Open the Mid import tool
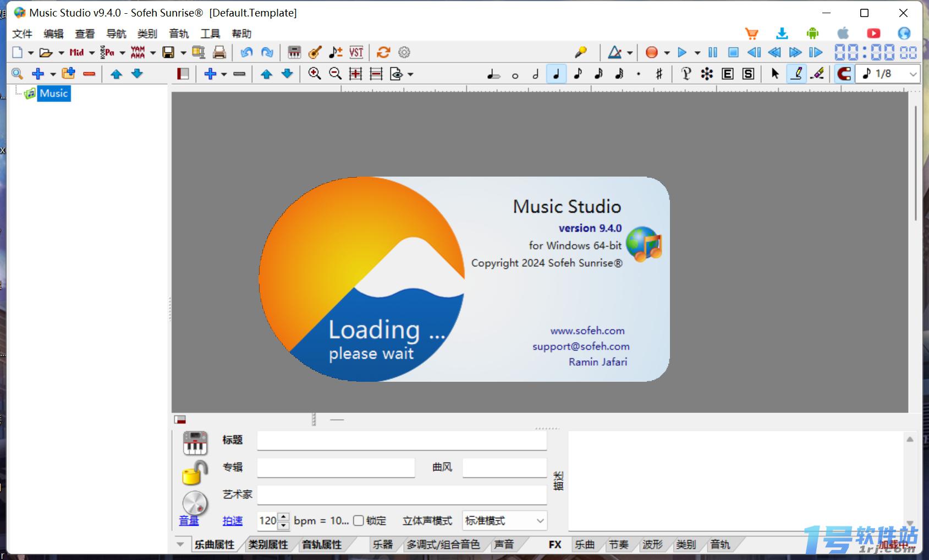The width and height of the screenshot is (929, 560). (x=76, y=52)
